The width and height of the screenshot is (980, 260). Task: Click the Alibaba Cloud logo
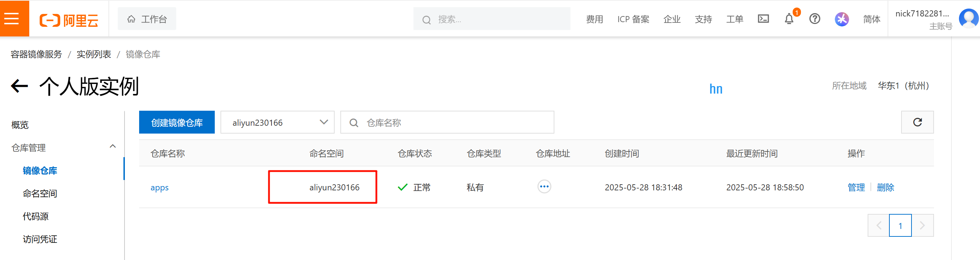pyautogui.click(x=69, y=20)
